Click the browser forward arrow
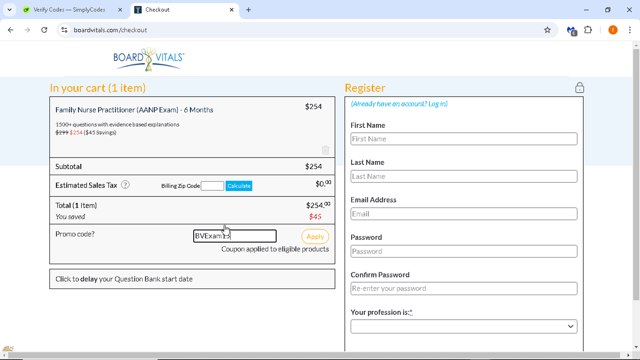Image resolution: width=640 pixels, height=360 pixels. pyautogui.click(x=27, y=30)
